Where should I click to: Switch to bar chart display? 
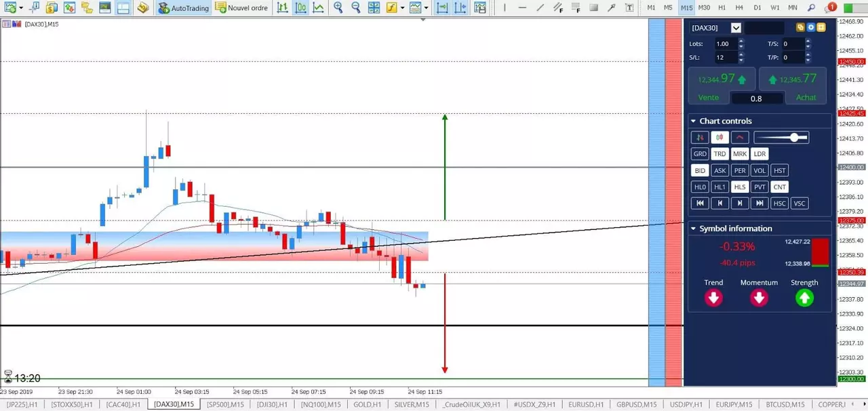pyautogui.click(x=282, y=8)
